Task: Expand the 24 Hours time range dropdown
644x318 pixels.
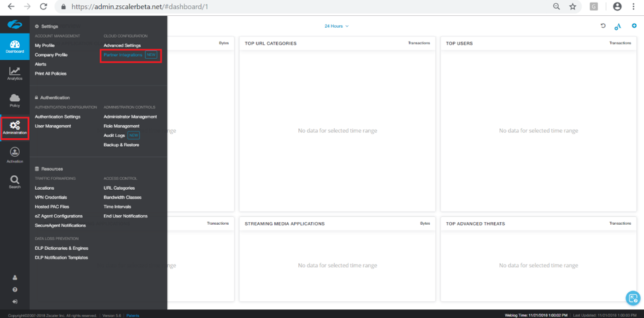Action: 337,26
